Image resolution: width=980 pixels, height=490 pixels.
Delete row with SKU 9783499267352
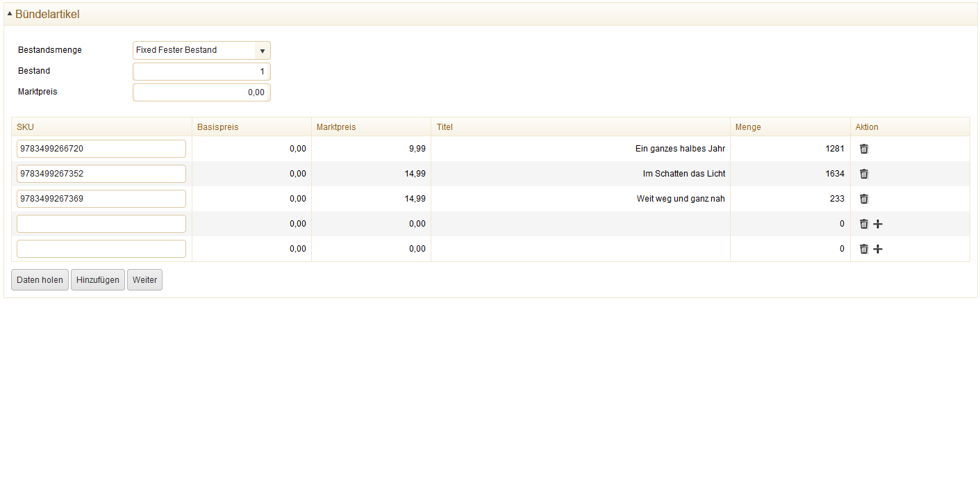point(864,174)
